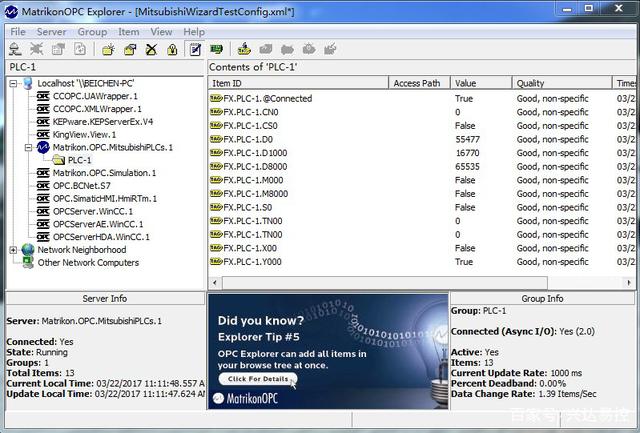The image size is (640, 433).
Task: Open the View menu
Action: pos(161,31)
